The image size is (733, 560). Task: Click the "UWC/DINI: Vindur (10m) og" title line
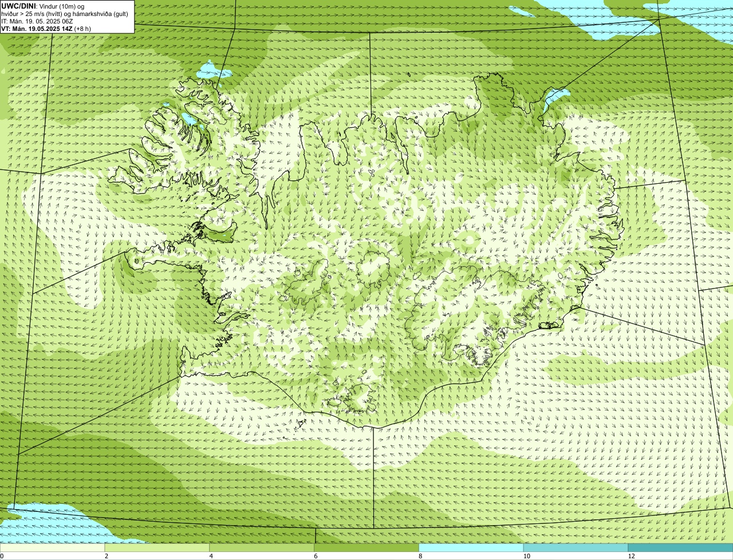tap(43, 6)
